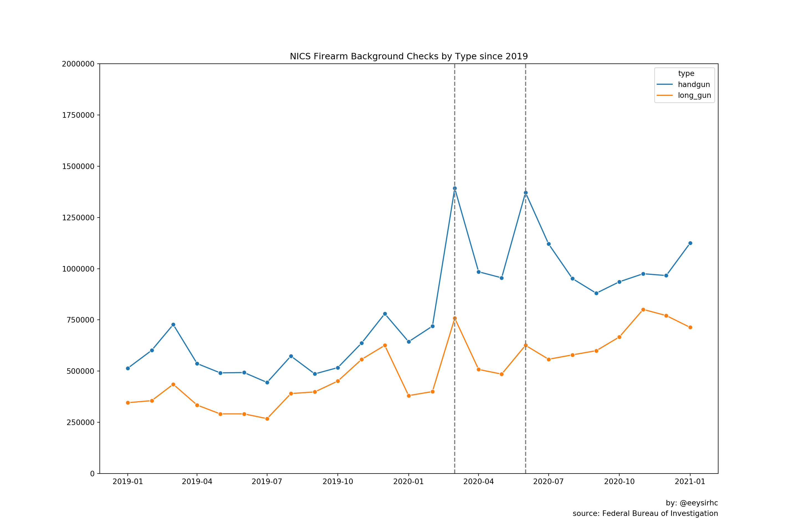The width and height of the screenshot is (798, 532).
Task: Click the legend title 'type'
Action: pos(686,74)
